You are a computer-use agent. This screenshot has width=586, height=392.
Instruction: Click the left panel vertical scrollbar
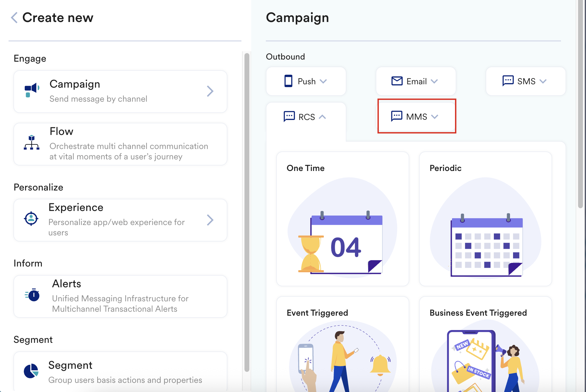(x=247, y=211)
